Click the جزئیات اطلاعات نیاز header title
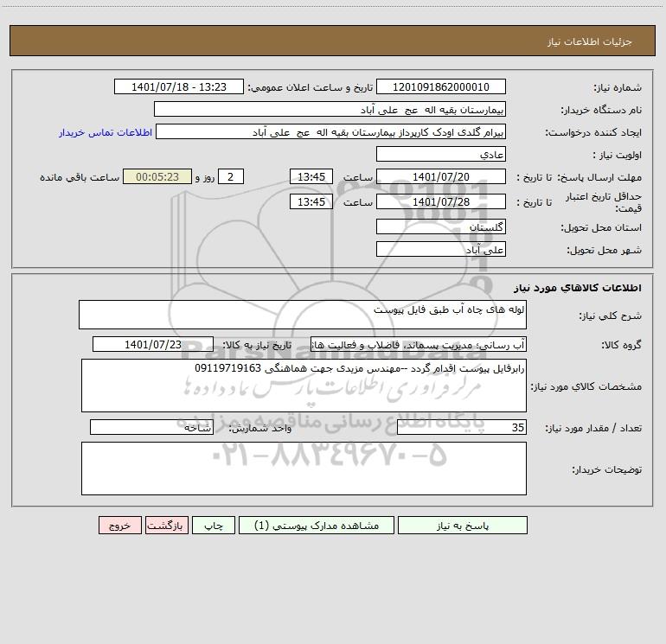 point(590,41)
